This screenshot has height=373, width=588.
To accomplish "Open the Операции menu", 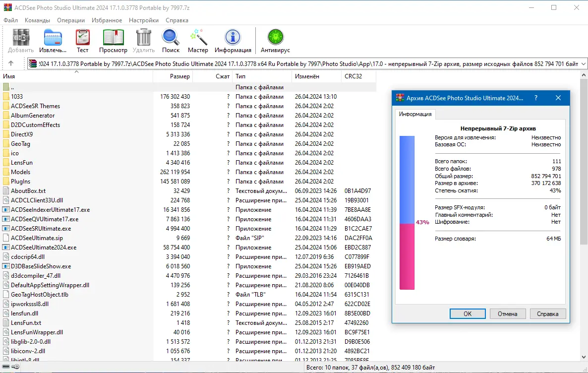I will pyautogui.click(x=71, y=20).
